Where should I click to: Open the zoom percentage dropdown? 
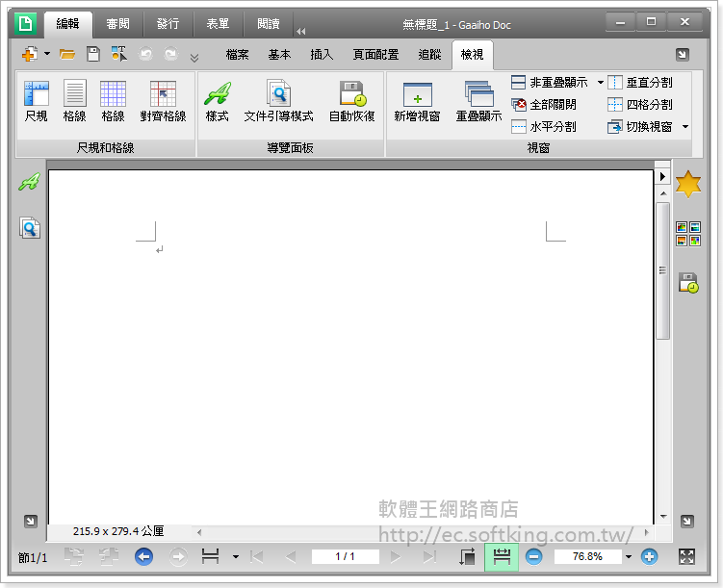tap(629, 556)
